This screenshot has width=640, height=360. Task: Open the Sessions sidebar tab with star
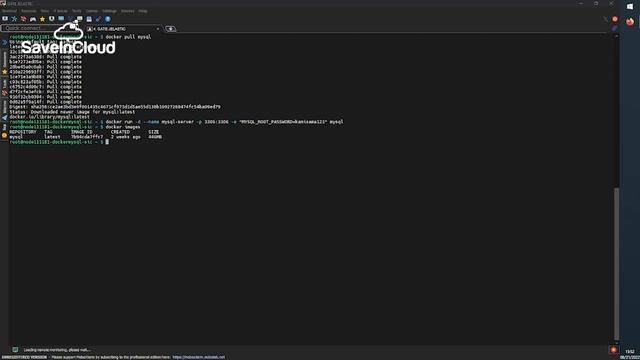tap(4, 64)
